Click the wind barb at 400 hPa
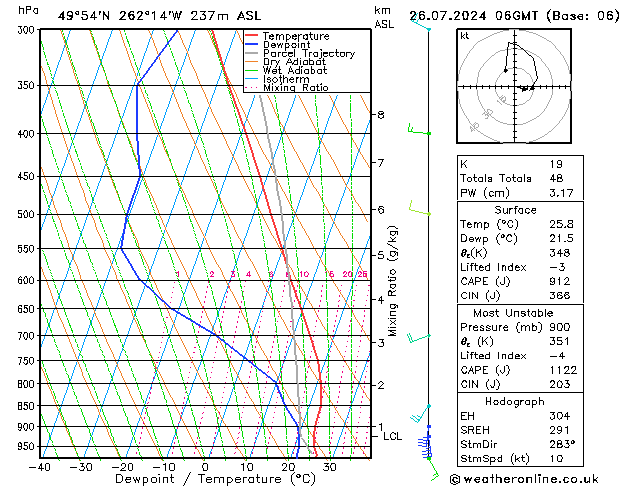629x486 pixels. [419, 130]
